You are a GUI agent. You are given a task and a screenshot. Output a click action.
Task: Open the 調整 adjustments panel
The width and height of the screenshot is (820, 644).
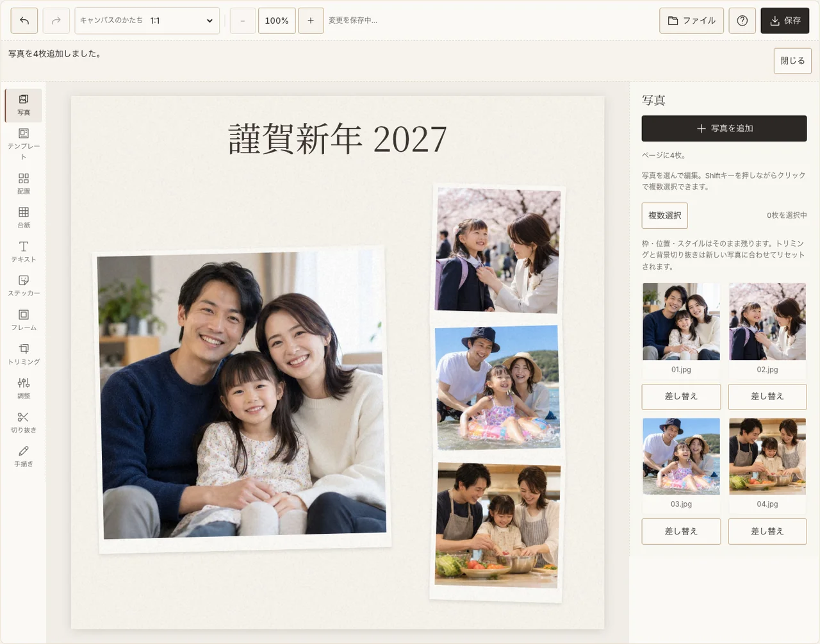click(24, 388)
